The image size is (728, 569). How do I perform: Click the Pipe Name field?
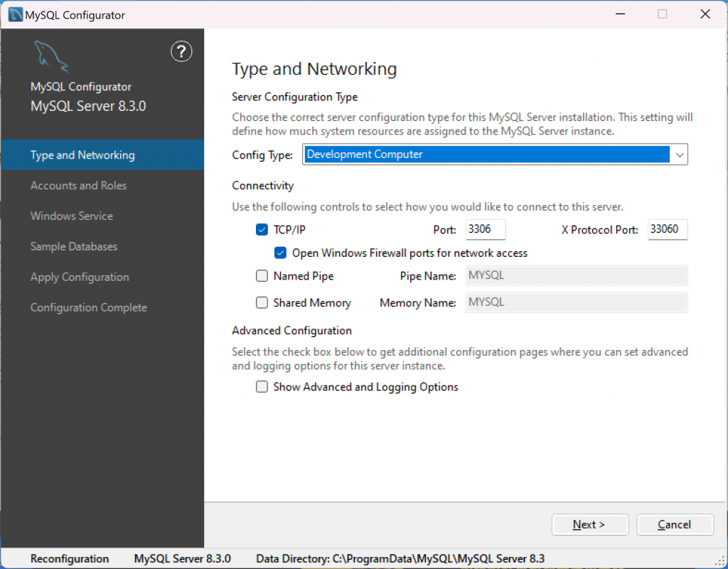click(577, 275)
